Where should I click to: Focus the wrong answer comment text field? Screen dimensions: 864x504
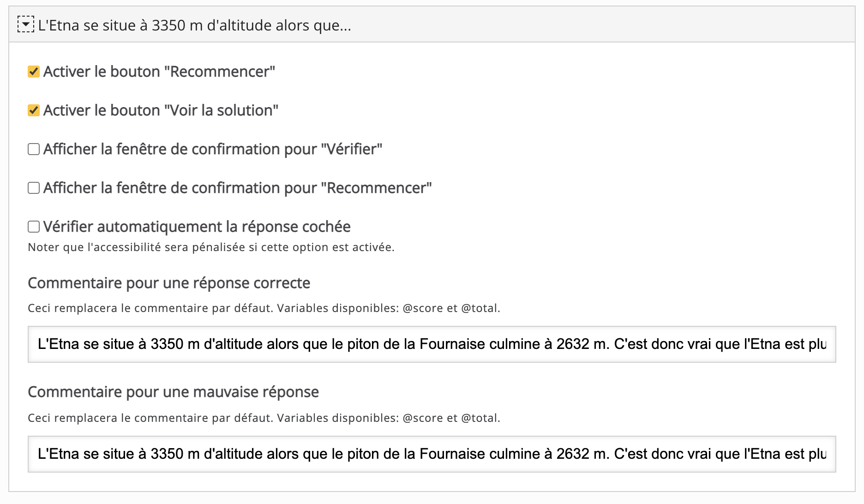pos(432,454)
